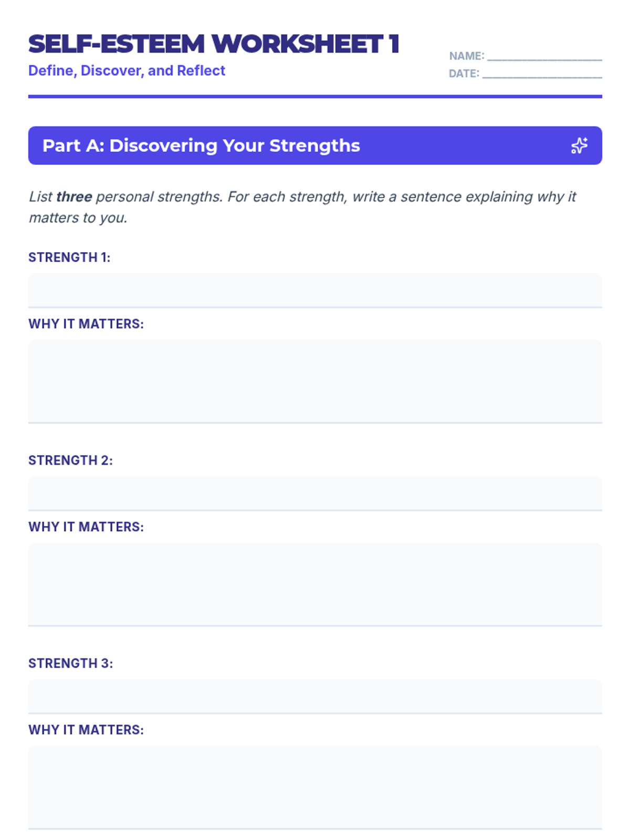This screenshot has height=840, width=630.
Task: Click WHY IT MATTERS label under Strength 3
Action: click(x=86, y=730)
